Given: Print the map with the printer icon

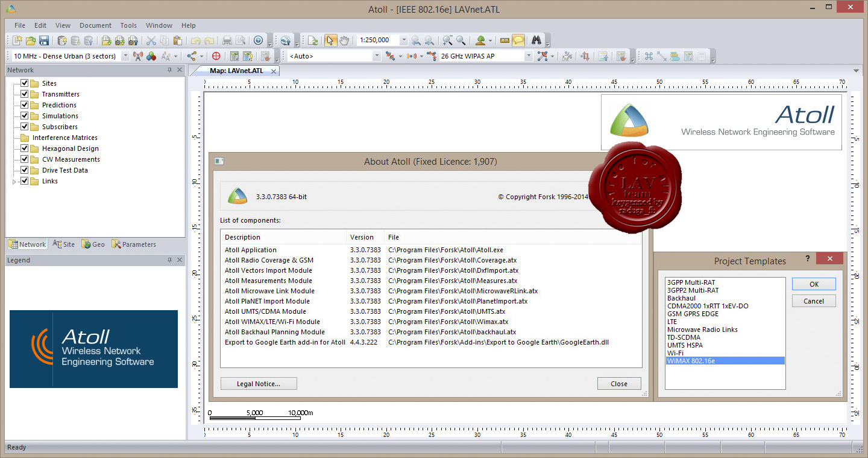Looking at the screenshot, I should coord(227,40).
